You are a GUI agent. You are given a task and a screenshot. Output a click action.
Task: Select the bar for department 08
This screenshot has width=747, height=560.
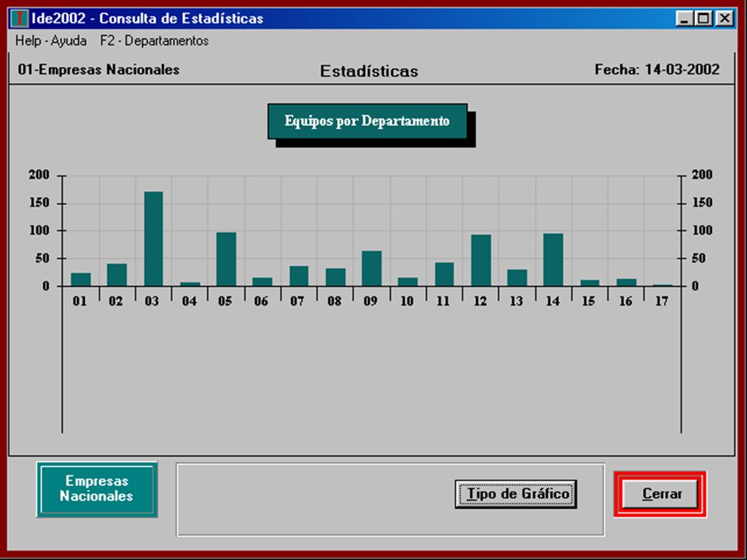coord(335,277)
